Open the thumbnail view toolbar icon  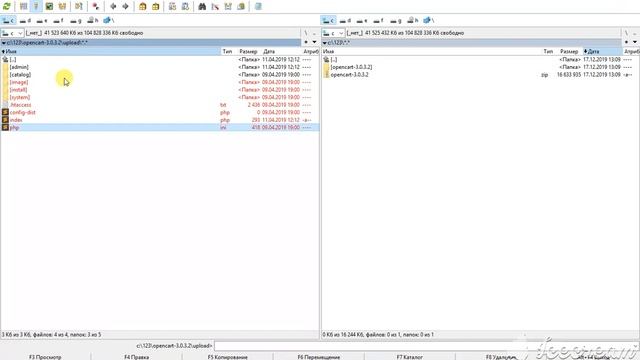(x=49, y=6)
